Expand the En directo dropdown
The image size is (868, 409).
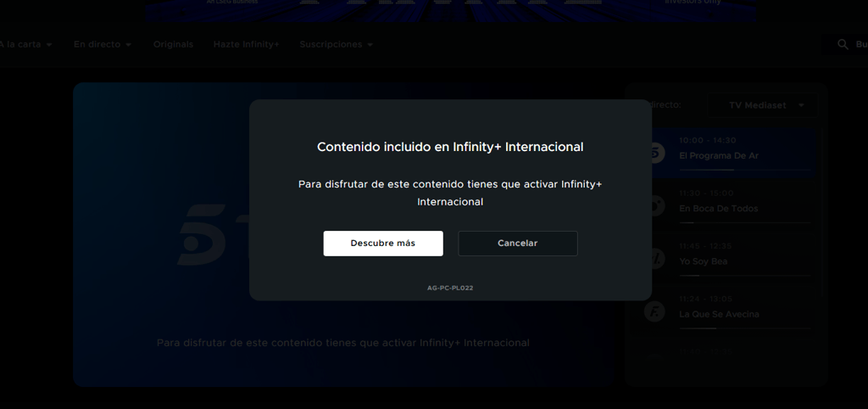(103, 44)
